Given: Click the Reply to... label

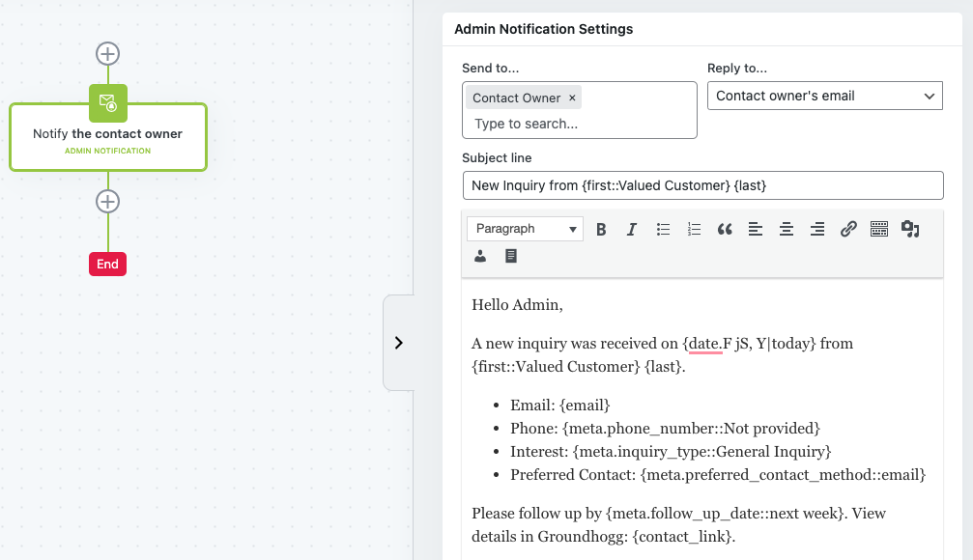Looking at the screenshot, I should click(x=737, y=69).
